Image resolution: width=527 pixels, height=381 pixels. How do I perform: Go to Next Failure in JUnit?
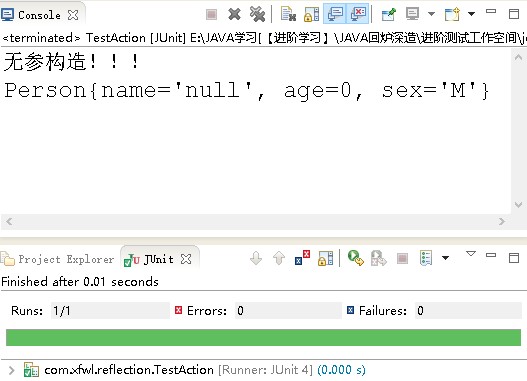(x=256, y=258)
